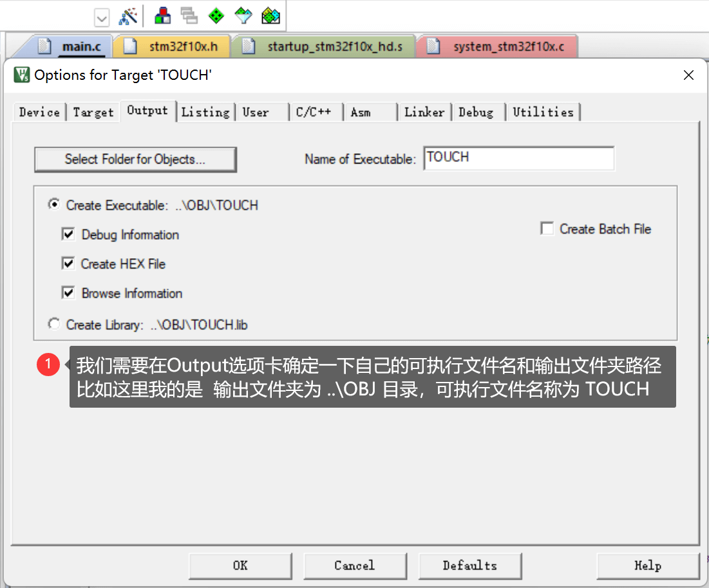The height and width of the screenshot is (588, 709).
Task: Click the grey Multi-Project Workspace icon
Action: 189,16
